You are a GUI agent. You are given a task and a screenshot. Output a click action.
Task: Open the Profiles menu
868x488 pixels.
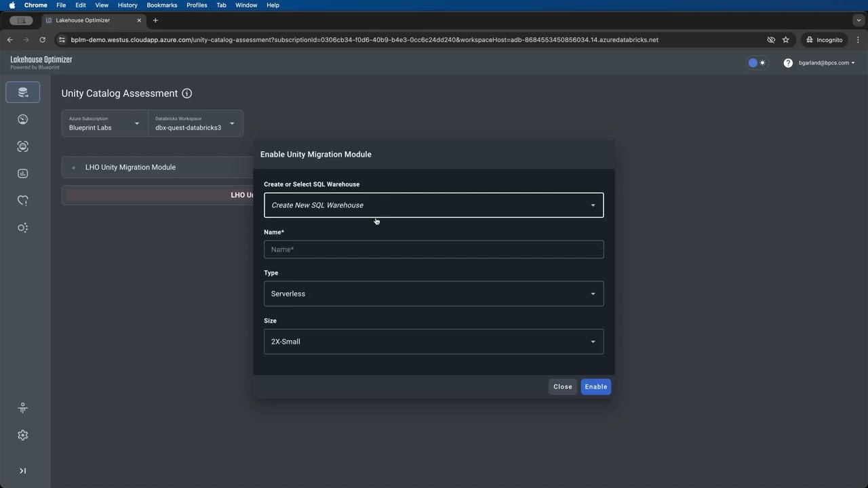[197, 5]
